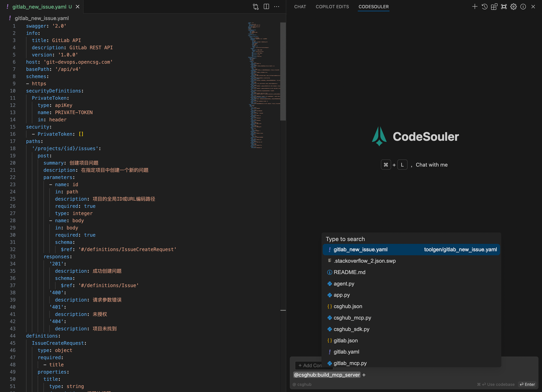Screen dimensions: 542x392
Task: Click the open changes compare icon
Action: click(x=256, y=7)
